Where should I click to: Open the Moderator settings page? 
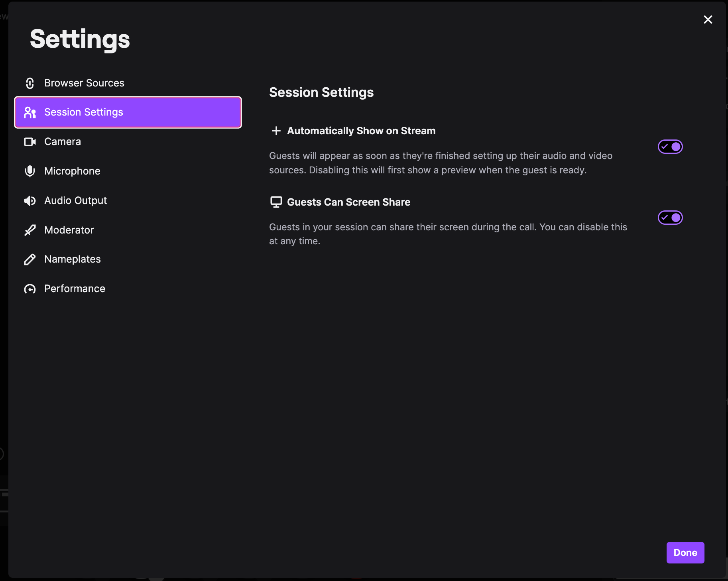69,230
